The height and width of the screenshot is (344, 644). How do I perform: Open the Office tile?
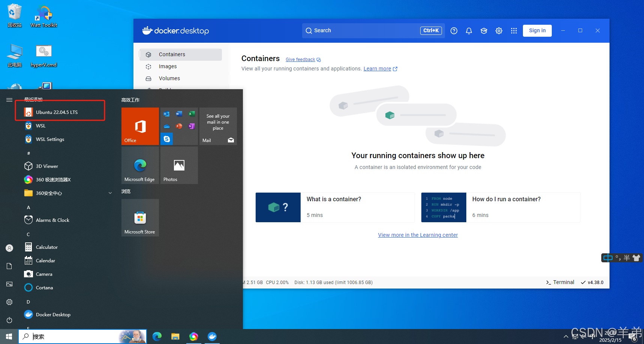point(140,126)
